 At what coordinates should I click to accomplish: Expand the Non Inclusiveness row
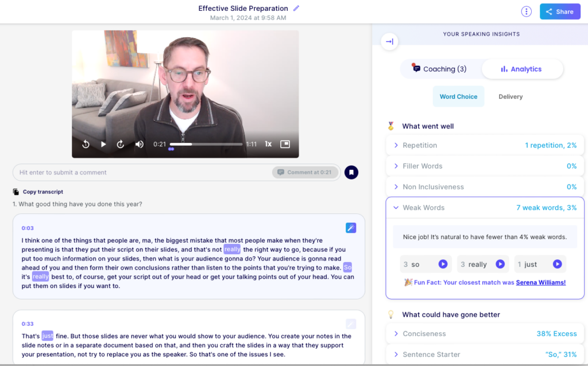[485, 187]
